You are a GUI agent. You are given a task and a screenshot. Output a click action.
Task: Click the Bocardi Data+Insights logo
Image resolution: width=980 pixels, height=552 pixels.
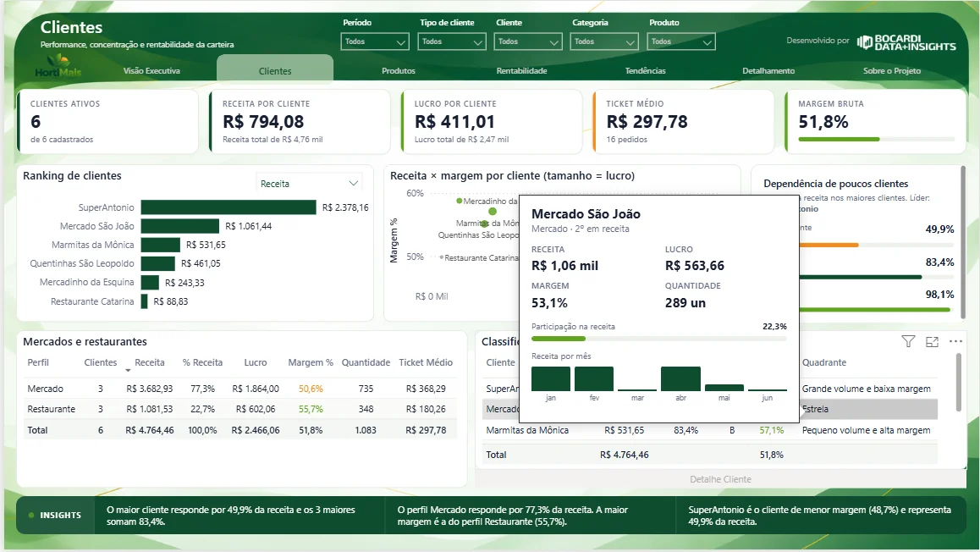tap(906, 41)
